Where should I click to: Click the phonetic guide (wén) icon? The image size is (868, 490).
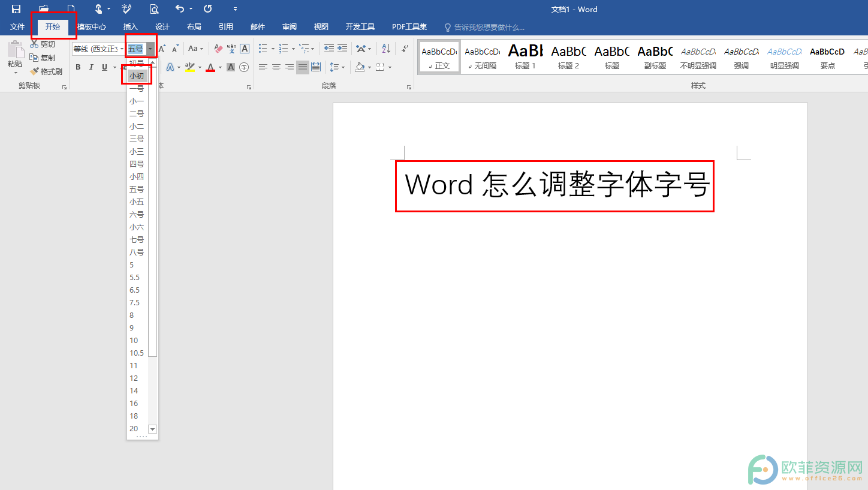click(x=231, y=49)
